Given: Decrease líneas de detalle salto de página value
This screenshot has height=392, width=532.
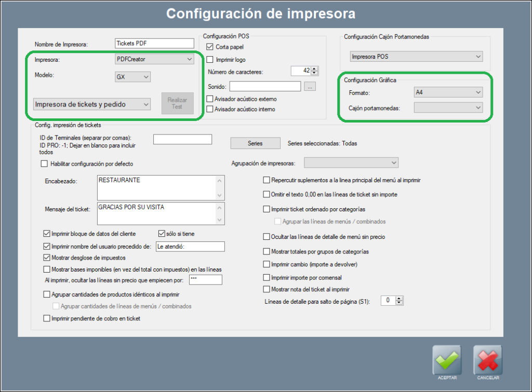Looking at the screenshot, I should (x=400, y=303).
